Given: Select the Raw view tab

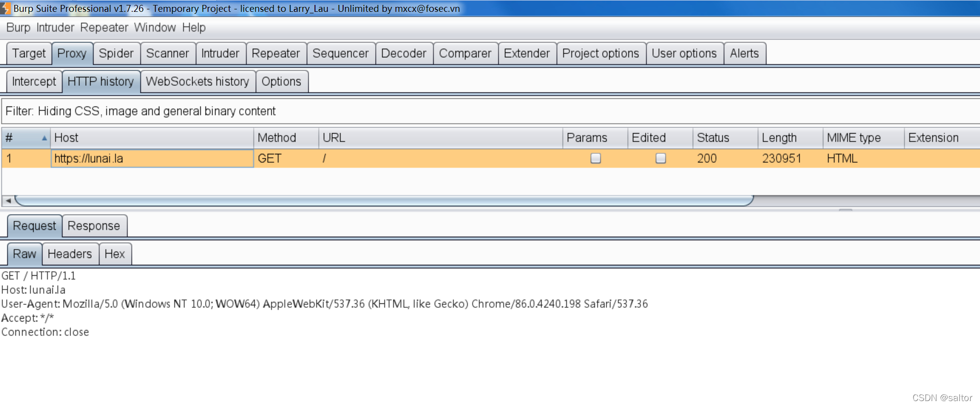Looking at the screenshot, I should coord(25,254).
